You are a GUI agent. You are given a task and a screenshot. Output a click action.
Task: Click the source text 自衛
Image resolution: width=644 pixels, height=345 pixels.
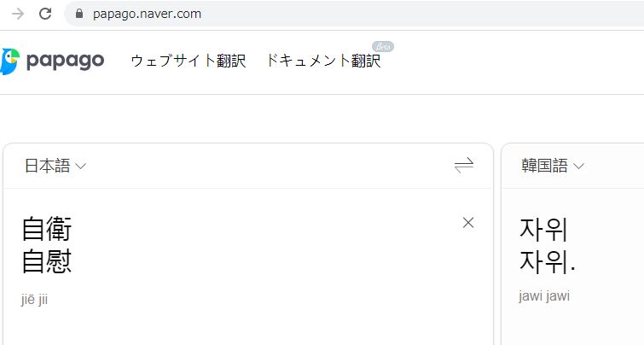coord(47,229)
